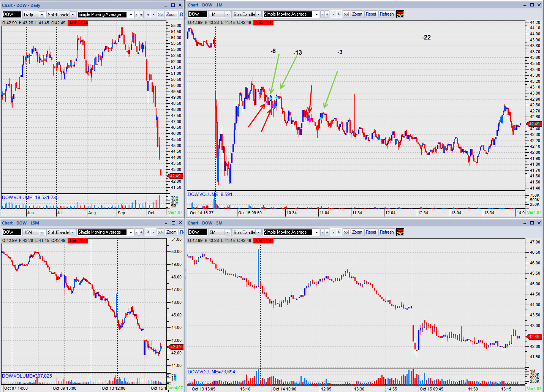Screen dimensions: 544x392
Task: Jump to latest bar in 5M chart
Action: coord(346,232)
